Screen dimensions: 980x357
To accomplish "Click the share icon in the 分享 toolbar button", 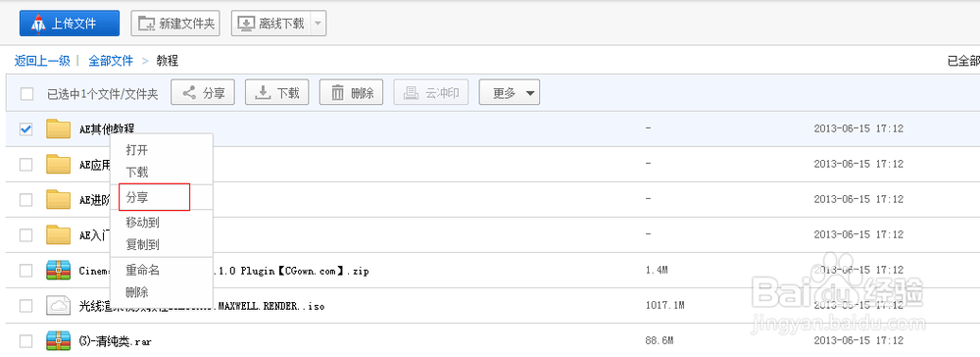I will pos(189,93).
